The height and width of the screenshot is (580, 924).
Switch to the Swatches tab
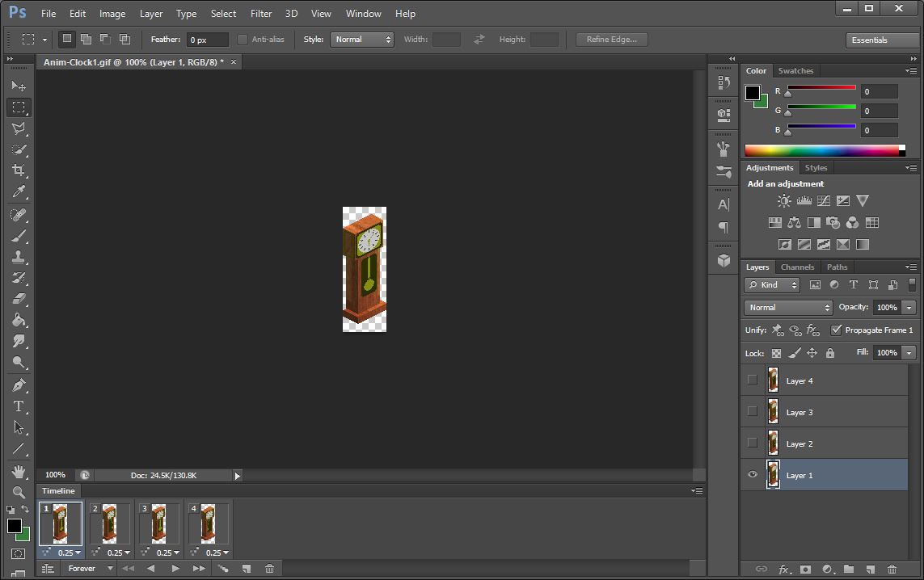click(x=795, y=70)
